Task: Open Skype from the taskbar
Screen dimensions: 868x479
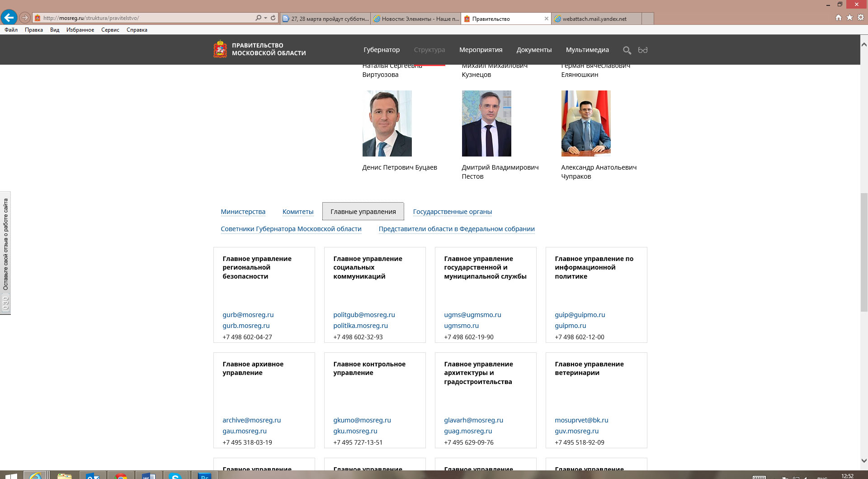Action: point(175,475)
